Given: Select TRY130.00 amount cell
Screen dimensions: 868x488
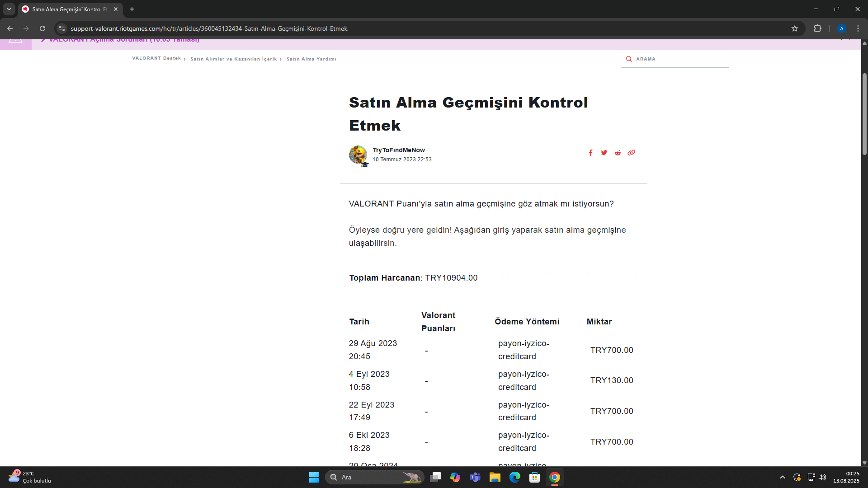Looking at the screenshot, I should 612,380.
